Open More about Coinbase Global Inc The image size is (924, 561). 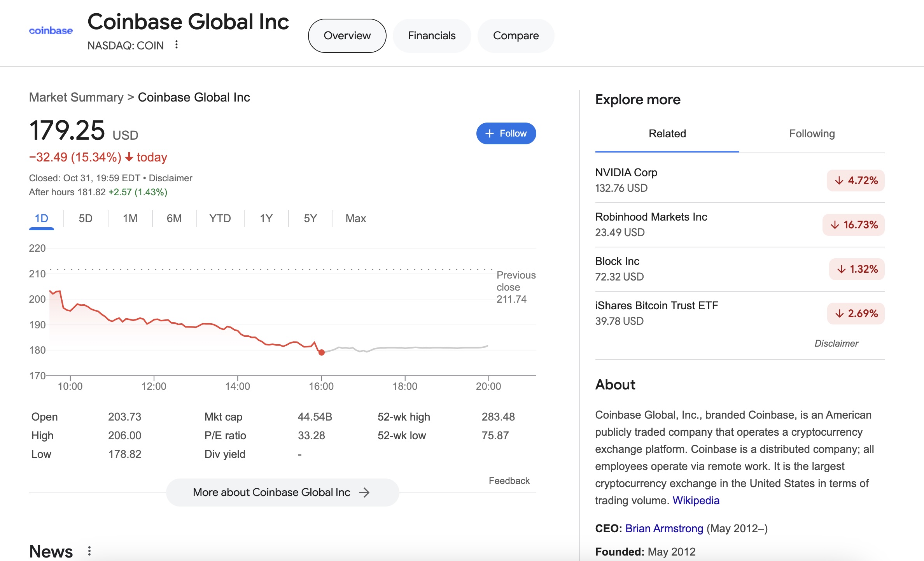[283, 493]
